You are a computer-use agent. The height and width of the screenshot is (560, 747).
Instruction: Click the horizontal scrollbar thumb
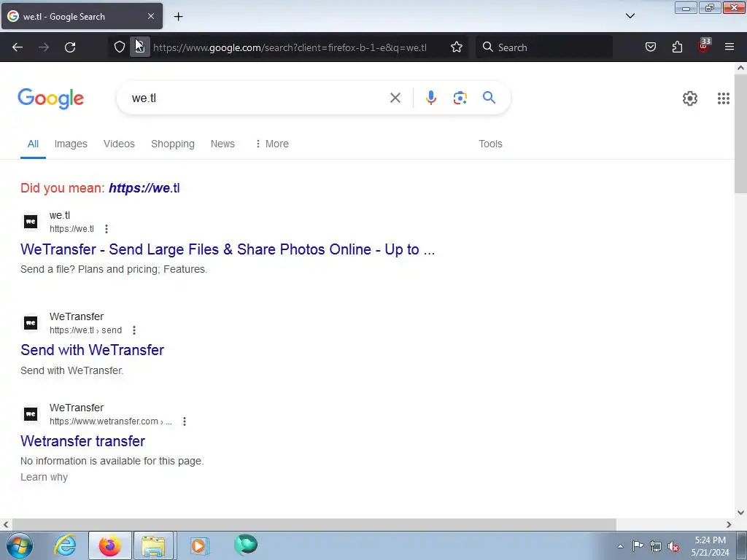click(x=314, y=524)
